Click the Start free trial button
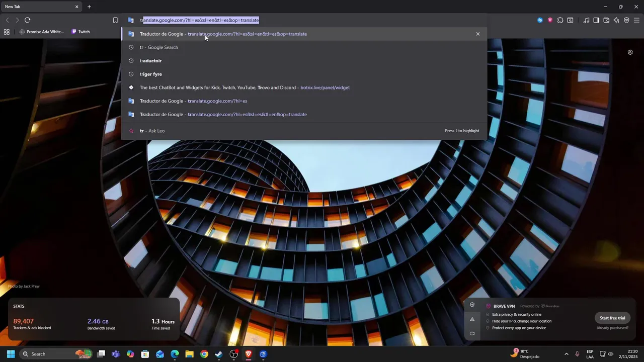Screen dimensions: 644x362 click(x=612, y=318)
